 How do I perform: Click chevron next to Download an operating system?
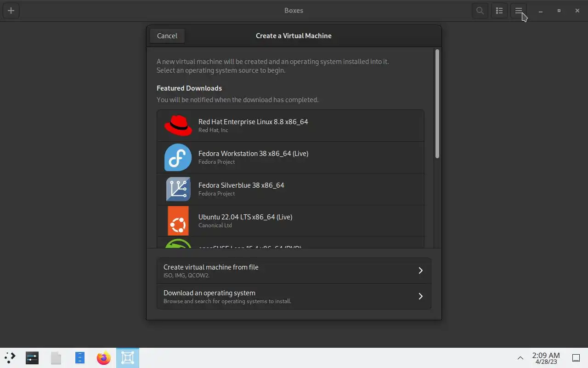tap(420, 296)
